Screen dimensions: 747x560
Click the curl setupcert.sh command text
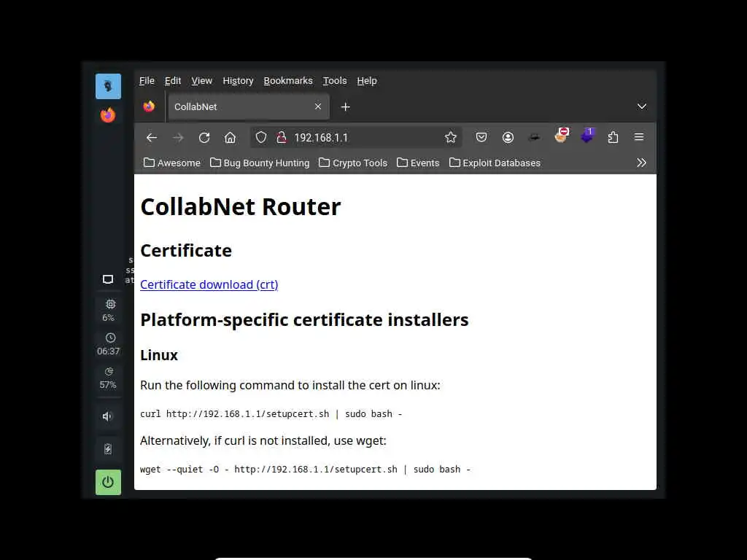[x=271, y=414]
